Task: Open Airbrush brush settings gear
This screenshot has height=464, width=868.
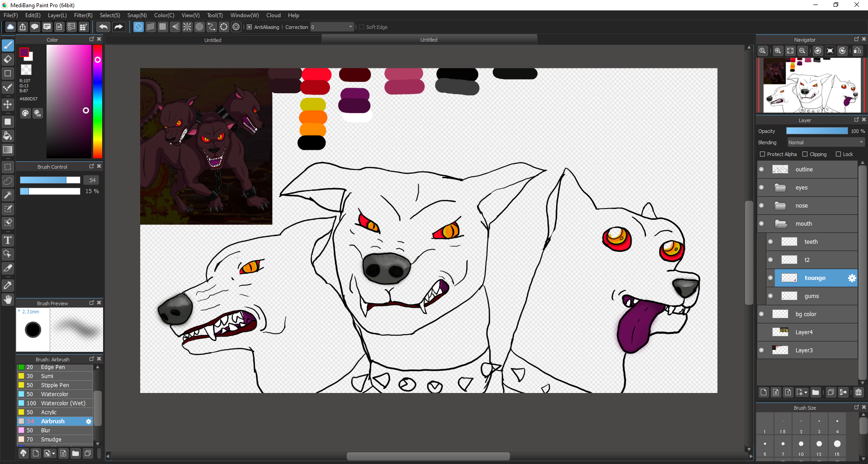Action: 89,421
